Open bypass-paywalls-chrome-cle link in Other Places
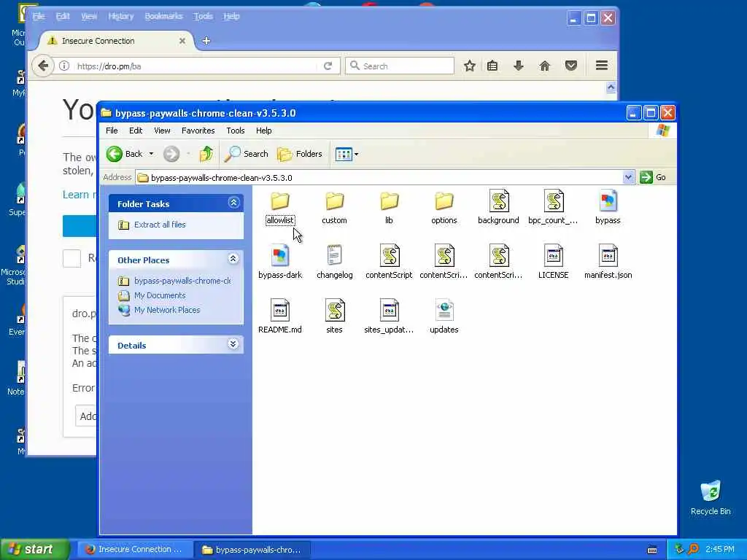The width and height of the screenshot is (747, 560). pyautogui.click(x=182, y=281)
